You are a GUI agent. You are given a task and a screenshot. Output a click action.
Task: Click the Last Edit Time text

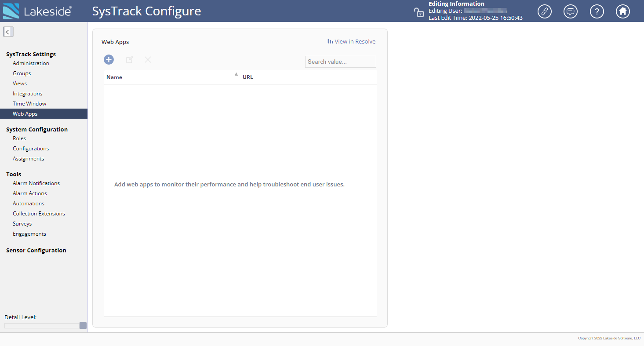[476, 18]
